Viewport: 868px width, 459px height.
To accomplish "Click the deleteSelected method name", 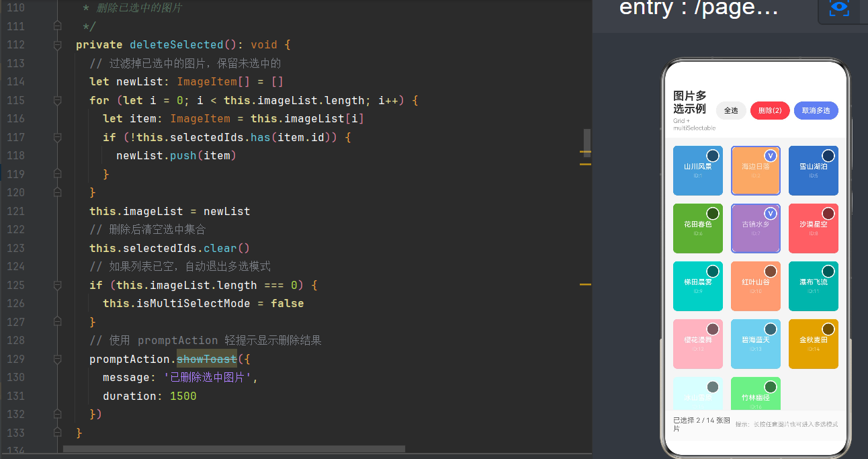I will pyautogui.click(x=177, y=45).
